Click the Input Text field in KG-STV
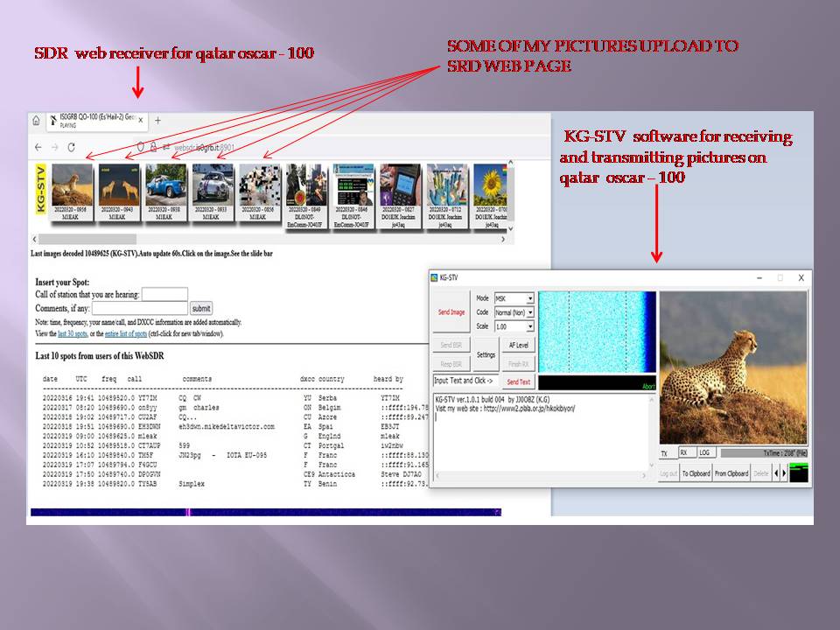This screenshot has width=840, height=630. point(465,381)
